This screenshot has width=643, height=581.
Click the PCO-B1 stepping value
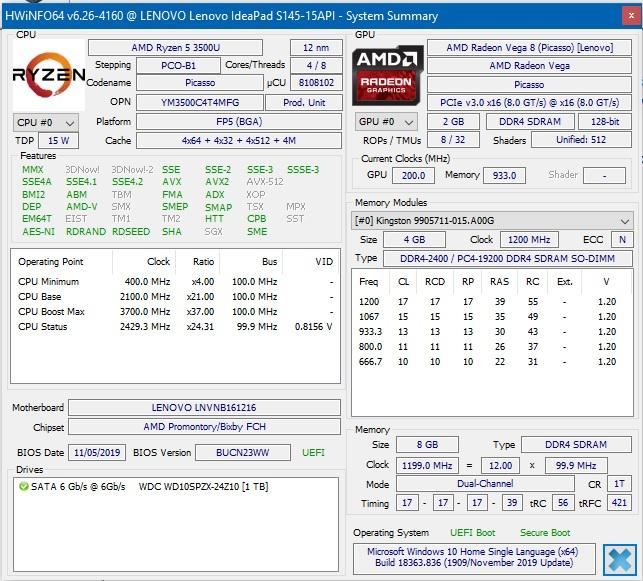pos(178,66)
